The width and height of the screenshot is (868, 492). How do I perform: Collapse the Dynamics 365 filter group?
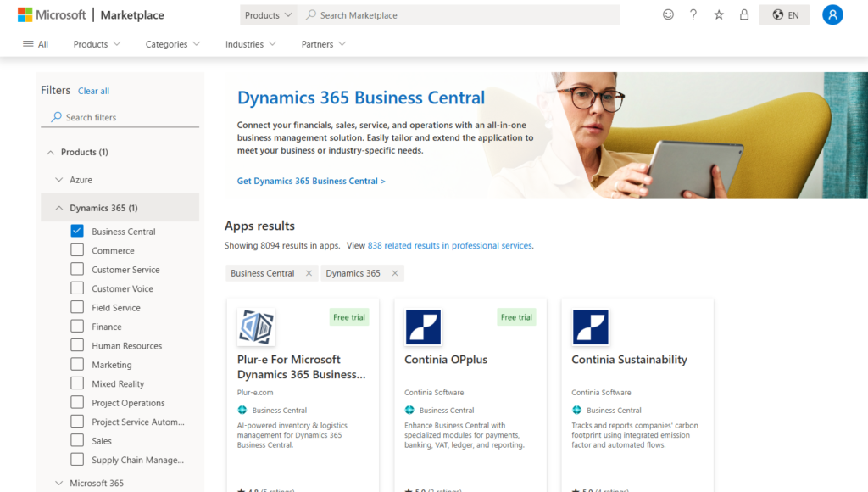(59, 208)
